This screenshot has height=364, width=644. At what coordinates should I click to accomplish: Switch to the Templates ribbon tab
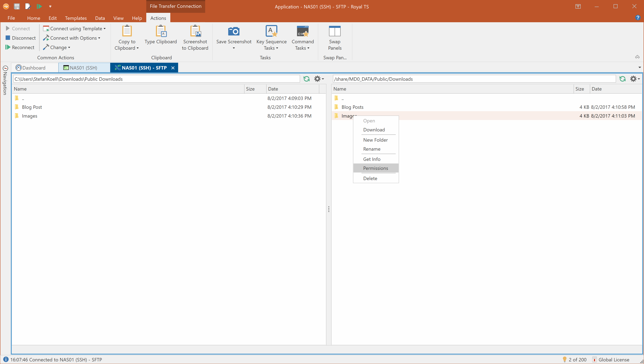coord(76,18)
